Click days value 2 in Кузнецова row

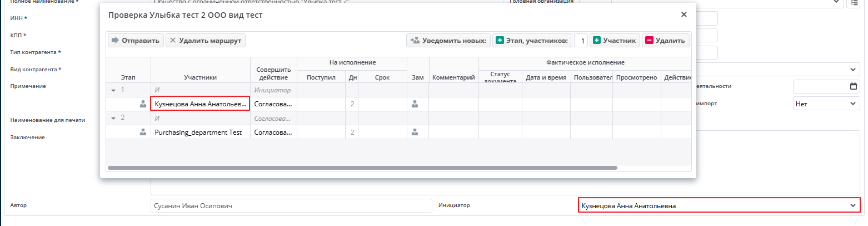352,104
